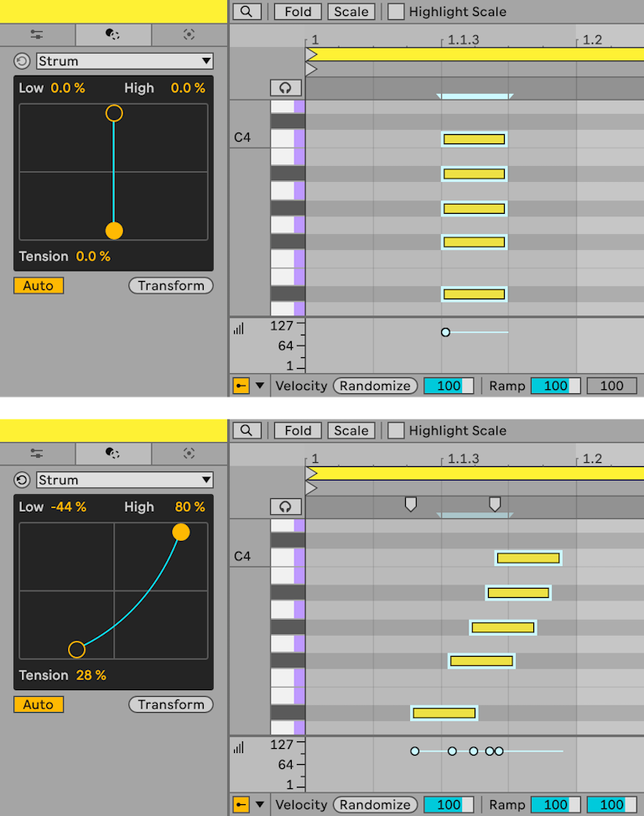Reset Strum settings in bottom panel

(22, 480)
